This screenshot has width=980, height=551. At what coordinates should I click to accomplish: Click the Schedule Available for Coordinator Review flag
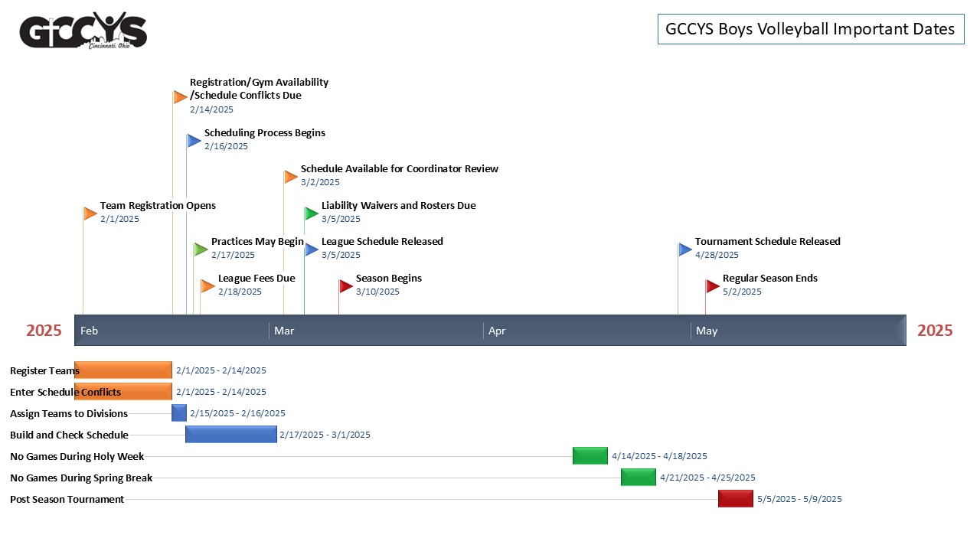291,177
